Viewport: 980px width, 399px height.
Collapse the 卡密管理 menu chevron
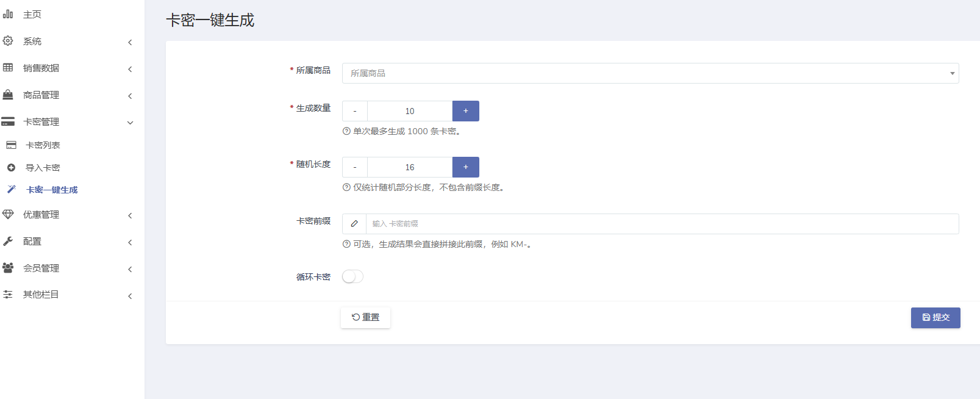[130, 123]
